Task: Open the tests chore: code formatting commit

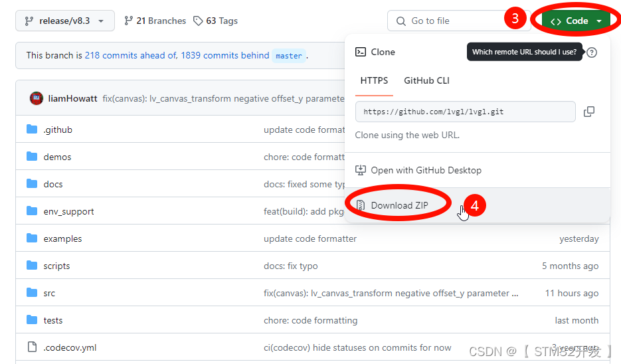Action: [311, 320]
